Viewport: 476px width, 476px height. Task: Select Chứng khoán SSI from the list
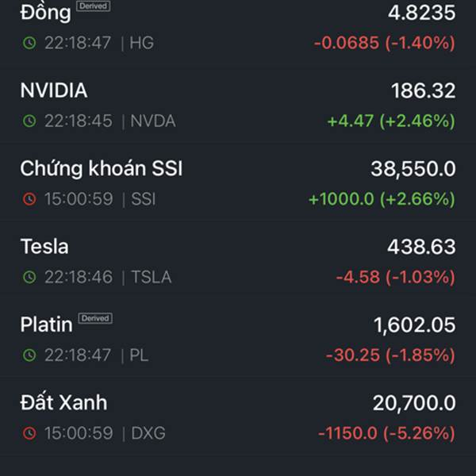pos(102,168)
